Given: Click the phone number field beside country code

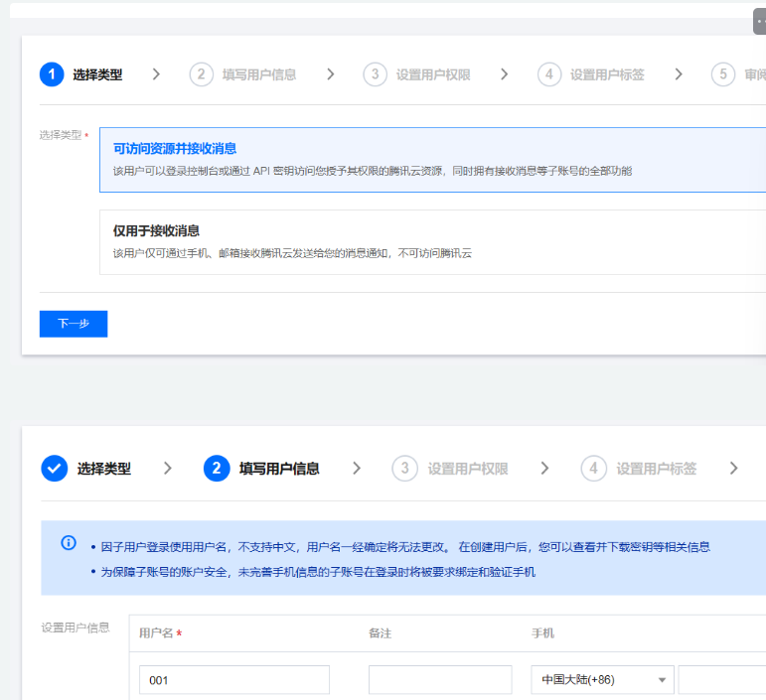Looking at the screenshot, I should coord(722,680).
